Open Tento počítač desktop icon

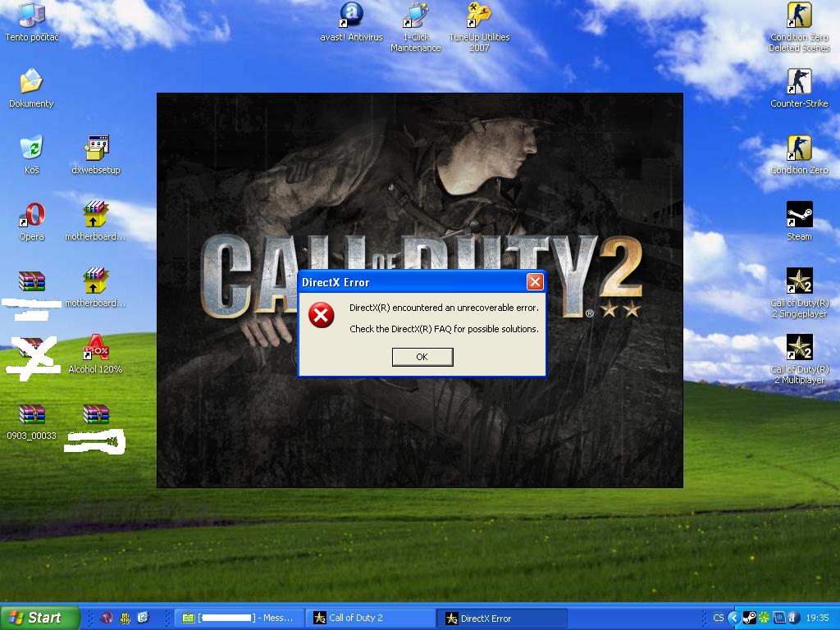pos(32,22)
